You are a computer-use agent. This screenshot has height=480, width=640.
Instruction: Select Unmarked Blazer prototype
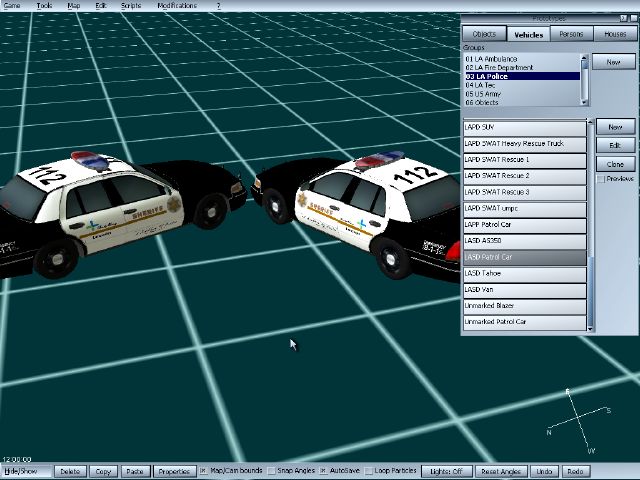pyautogui.click(x=525, y=306)
